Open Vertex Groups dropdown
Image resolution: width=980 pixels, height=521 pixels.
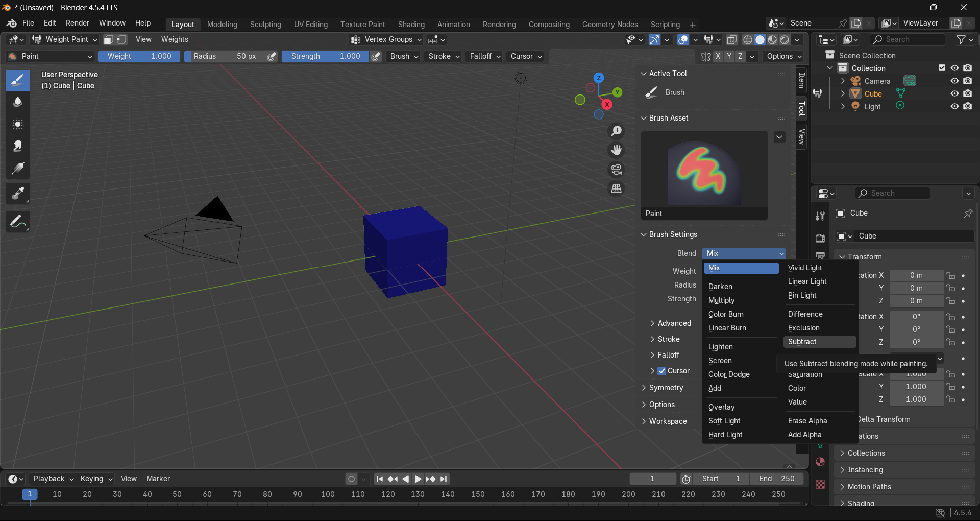386,39
